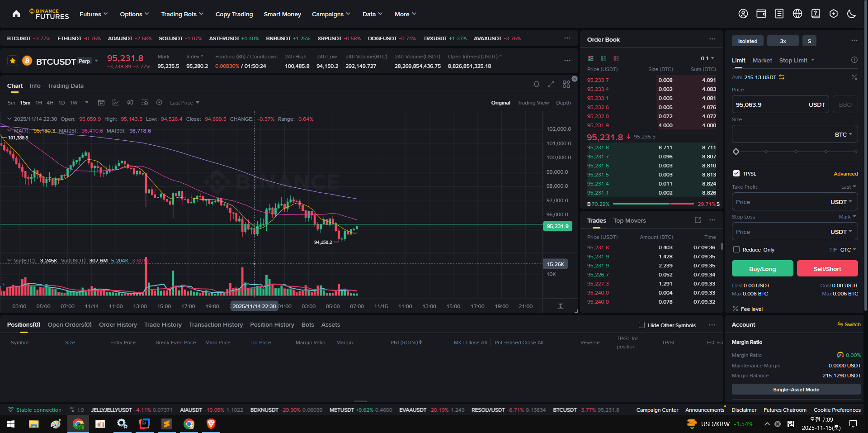
Task: Click the Sell/Short button
Action: 827,268
